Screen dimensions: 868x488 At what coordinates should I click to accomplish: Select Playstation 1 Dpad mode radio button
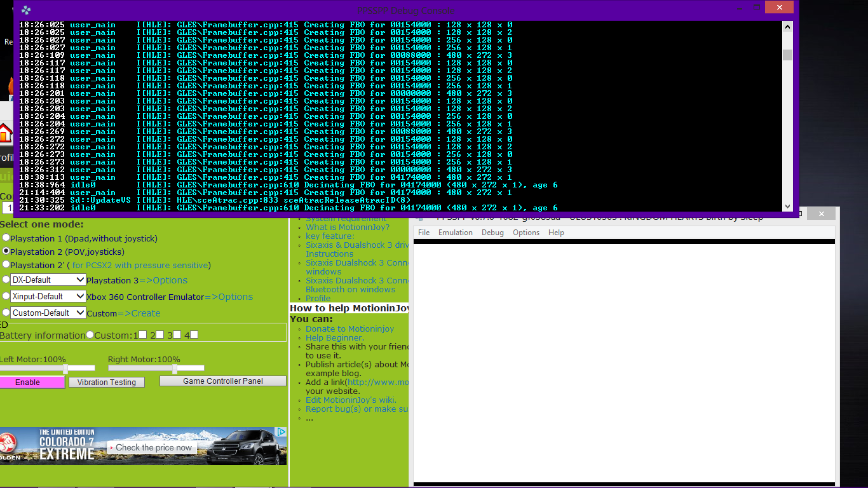point(6,238)
